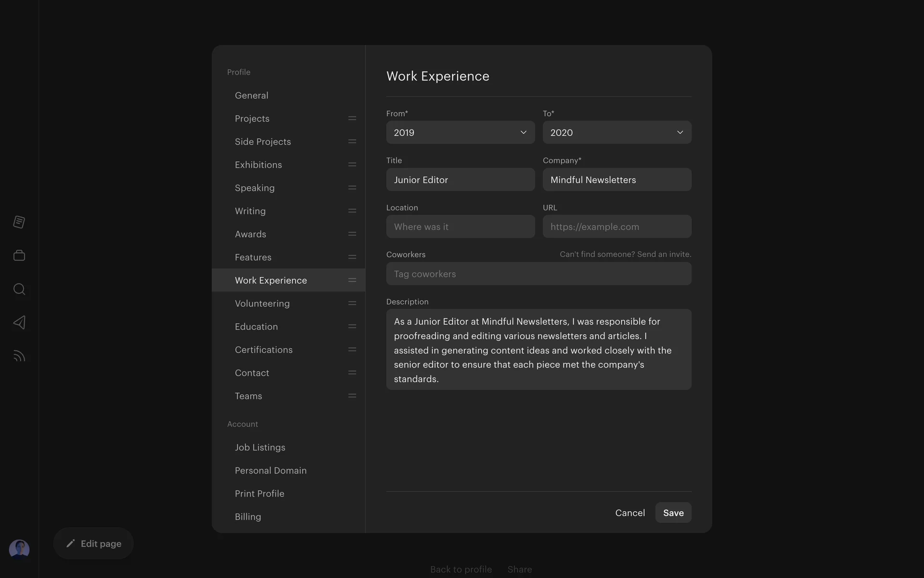This screenshot has height=578, width=924.
Task: Open the posts icon in left sidebar
Action: (x=19, y=222)
